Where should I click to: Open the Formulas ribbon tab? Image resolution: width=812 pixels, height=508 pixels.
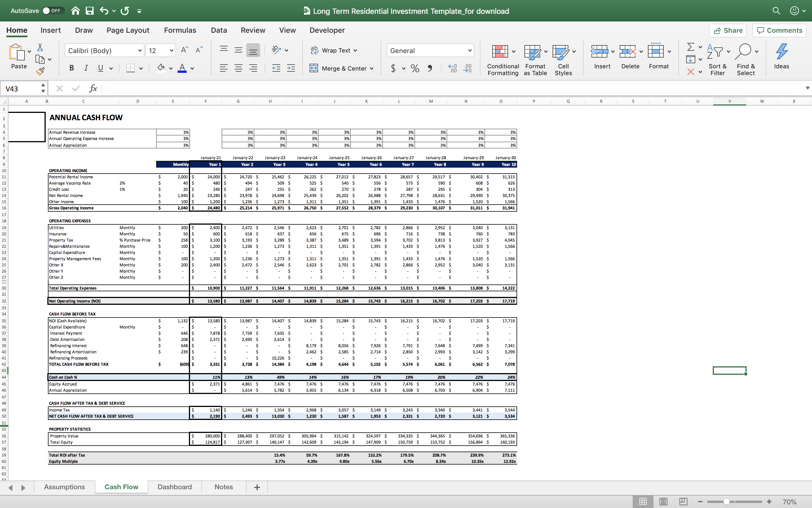(x=180, y=30)
